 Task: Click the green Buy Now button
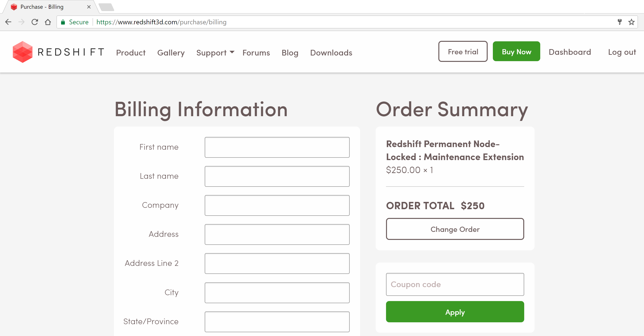click(x=516, y=51)
